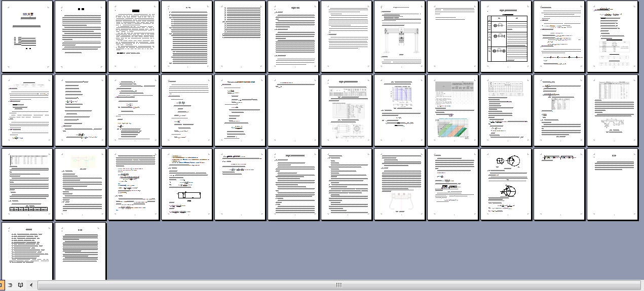Open the page with black highlighted title bar

(x=133, y=36)
